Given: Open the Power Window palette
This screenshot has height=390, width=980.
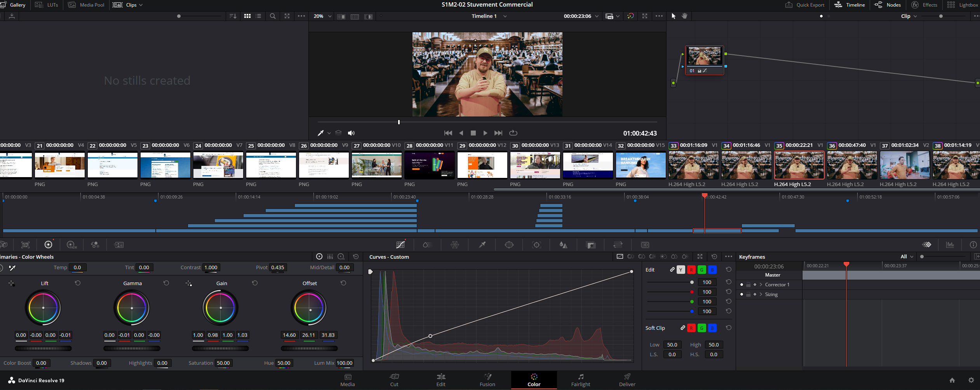Looking at the screenshot, I should tap(509, 245).
